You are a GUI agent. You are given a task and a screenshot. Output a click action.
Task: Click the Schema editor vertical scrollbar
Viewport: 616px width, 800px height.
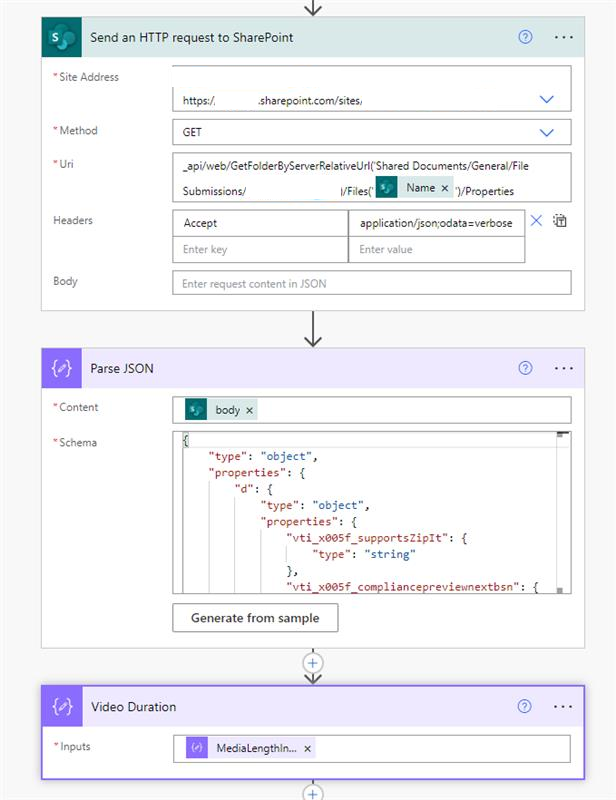coord(562,512)
